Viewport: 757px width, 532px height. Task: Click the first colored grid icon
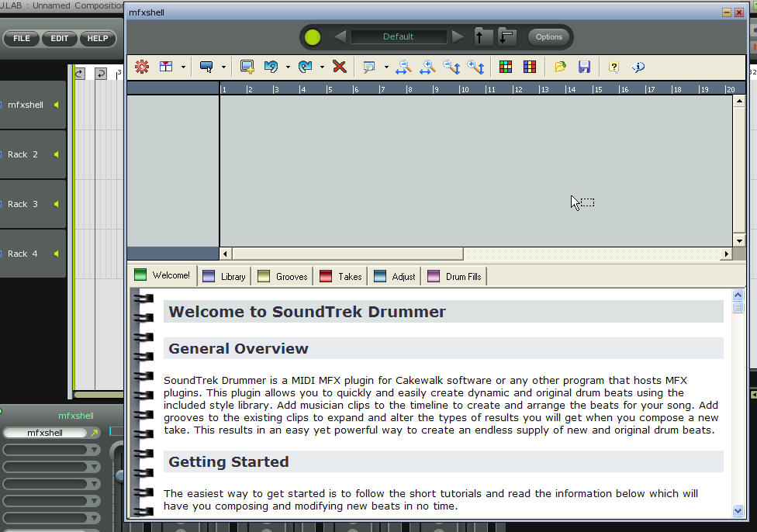coord(506,67)
